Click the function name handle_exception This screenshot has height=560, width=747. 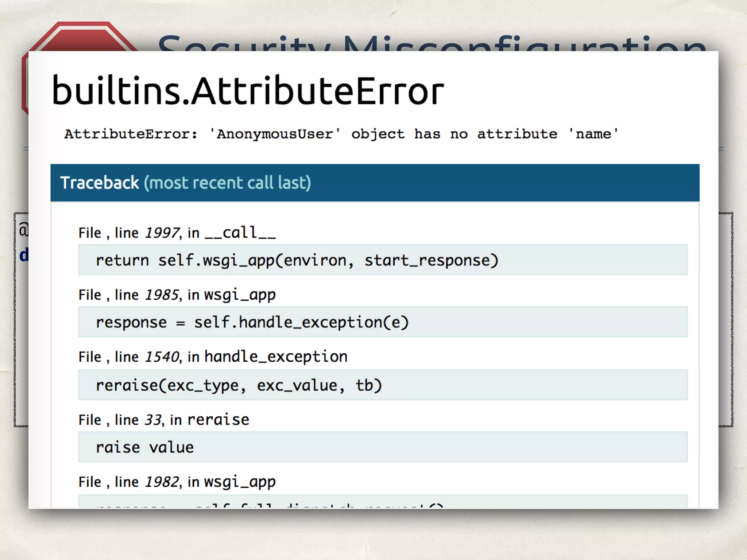276,357
